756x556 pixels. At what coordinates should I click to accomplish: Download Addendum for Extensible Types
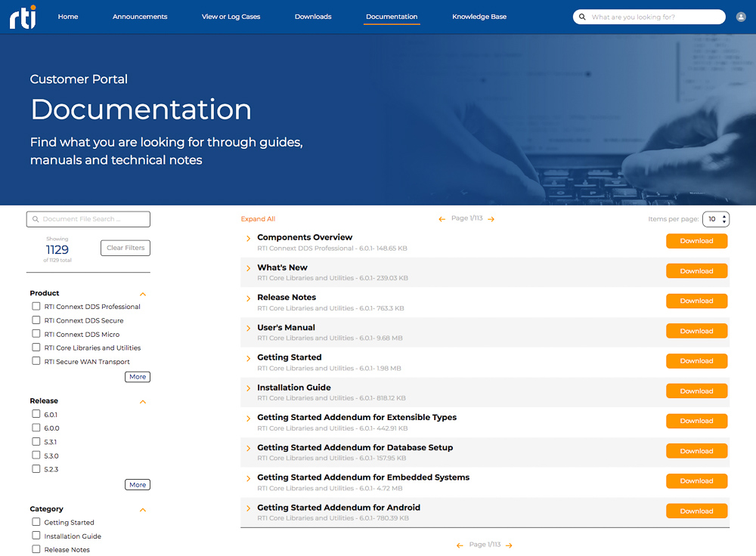(696, 421)
